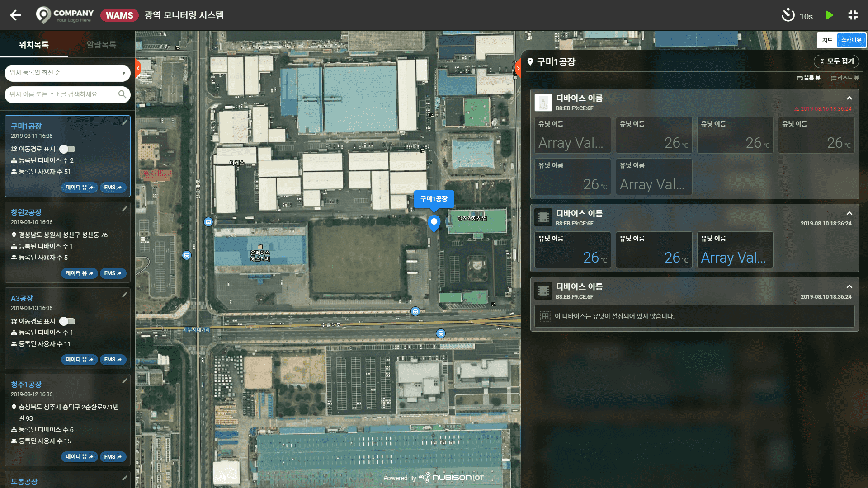Collapse the third device card chevron
The image size is (868, 488).
[849, 286]
